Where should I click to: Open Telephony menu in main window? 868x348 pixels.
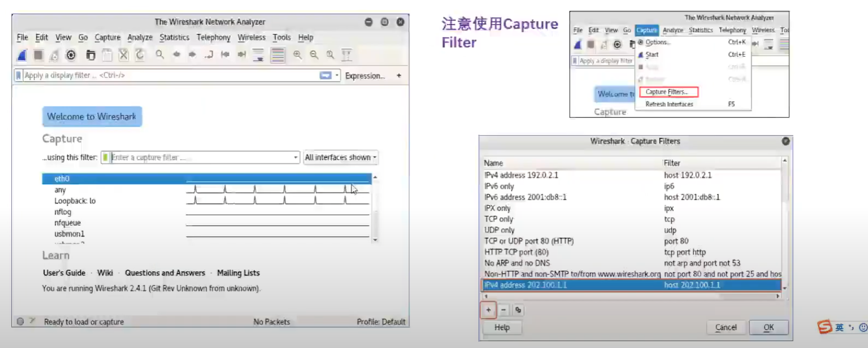point(213,37)
